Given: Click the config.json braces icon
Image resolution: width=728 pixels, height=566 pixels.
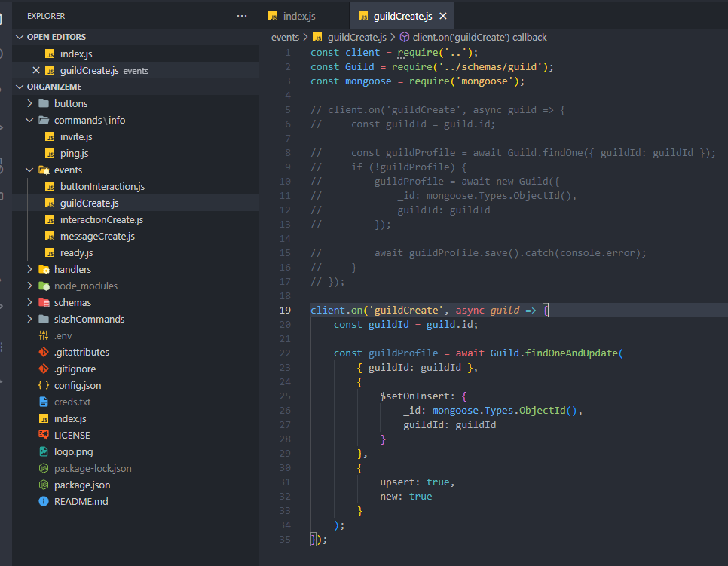Looking at the screenshot, I should coord(44,386).
